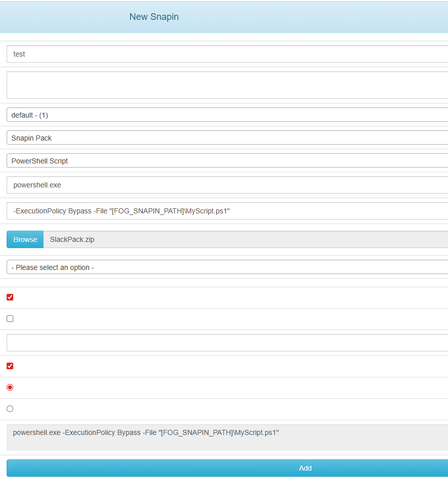Open the "default - (1)" storage group dropdown
This screenshot has width=448, height=492.
tap(227, 115)
